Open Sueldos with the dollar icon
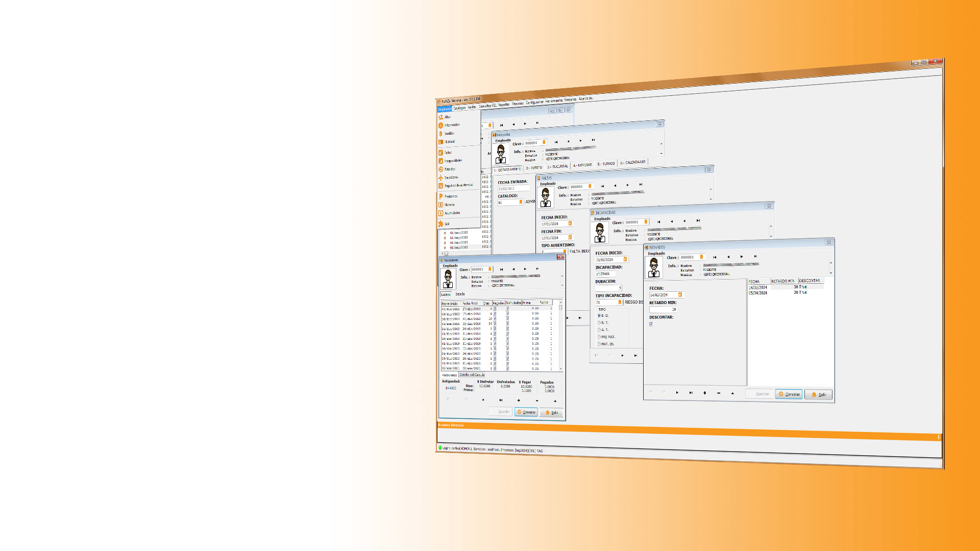 point(441,134)
